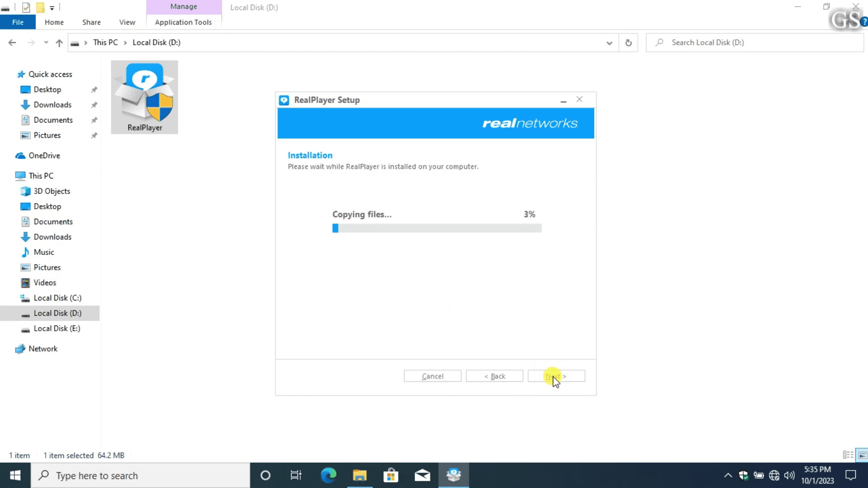This screenshot has height=488, width=868.
Task: Click Local Disk (D:) in the breadcrumb
Action: pyautogui.click(x=156, y=42)
